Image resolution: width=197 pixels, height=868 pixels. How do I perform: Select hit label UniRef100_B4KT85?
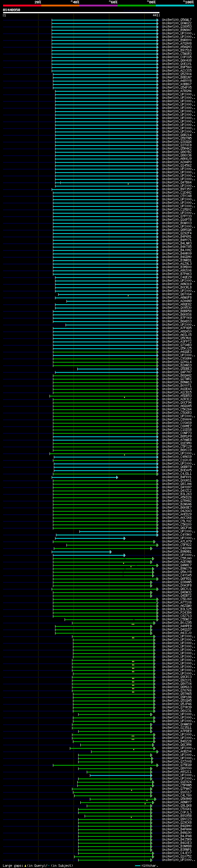click(x=177, y=247)
